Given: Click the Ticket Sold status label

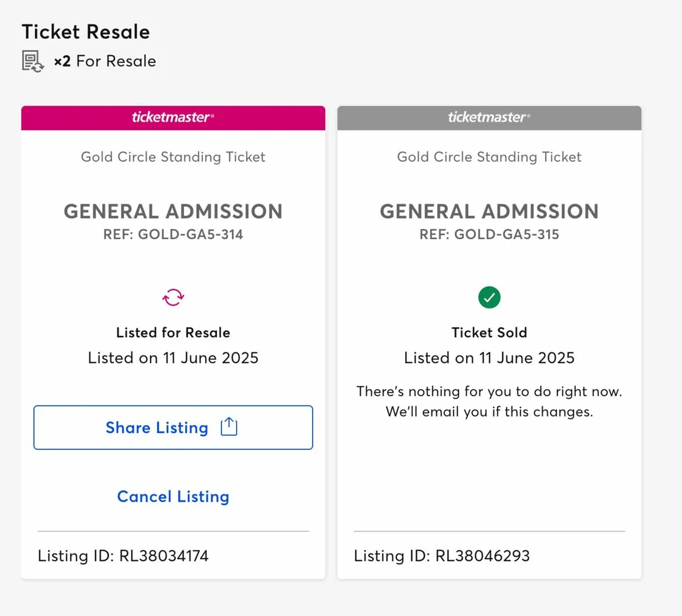Looking at the screenshot, I should [489, 332].
